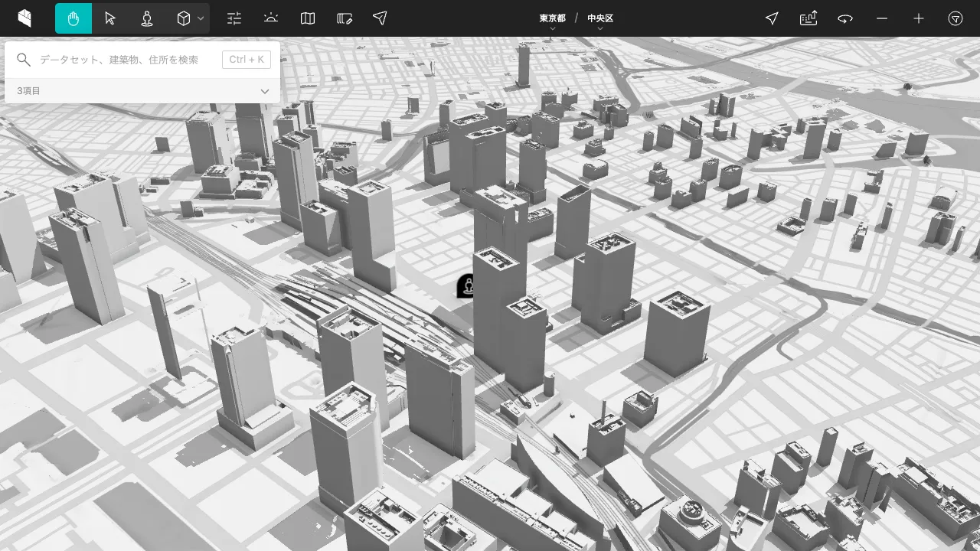This screenshot has height=551, width=980.
Task: Open the timeline export icon near zoom controls
Action: pyautogui.click(x=808, y=18)
